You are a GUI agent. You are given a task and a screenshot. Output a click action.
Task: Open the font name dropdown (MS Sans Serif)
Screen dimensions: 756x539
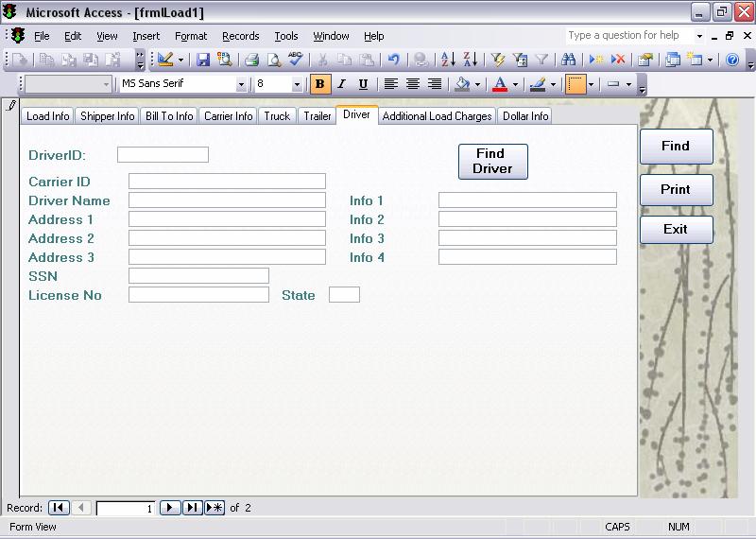pos(241,84)
